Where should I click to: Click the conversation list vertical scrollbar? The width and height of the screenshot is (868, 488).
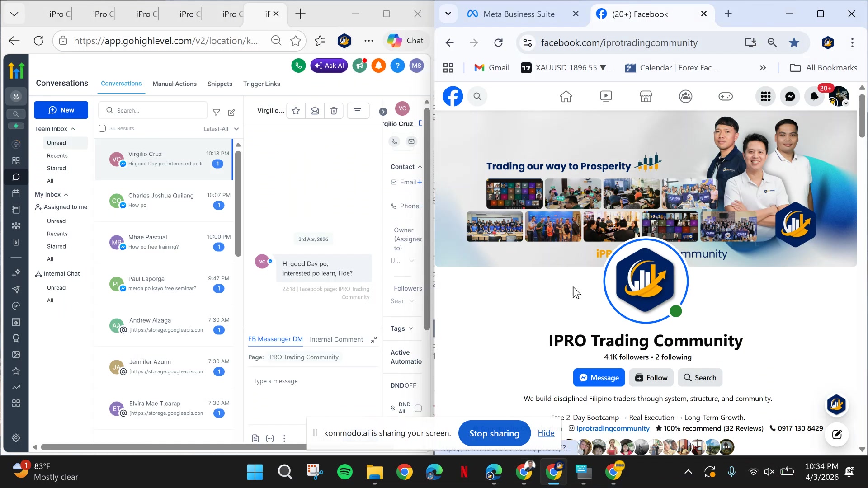point(238,203)
